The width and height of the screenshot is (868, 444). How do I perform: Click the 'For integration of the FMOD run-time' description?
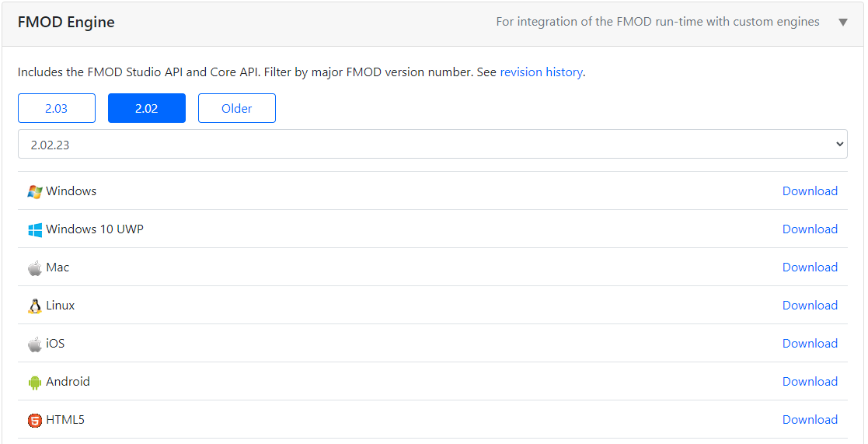[x=657, y=22]
